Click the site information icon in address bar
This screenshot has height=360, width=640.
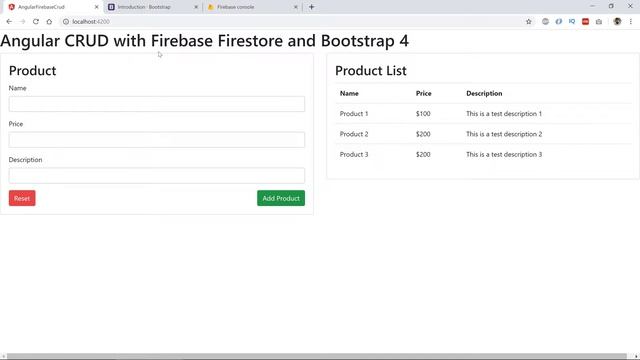point(66,22)
